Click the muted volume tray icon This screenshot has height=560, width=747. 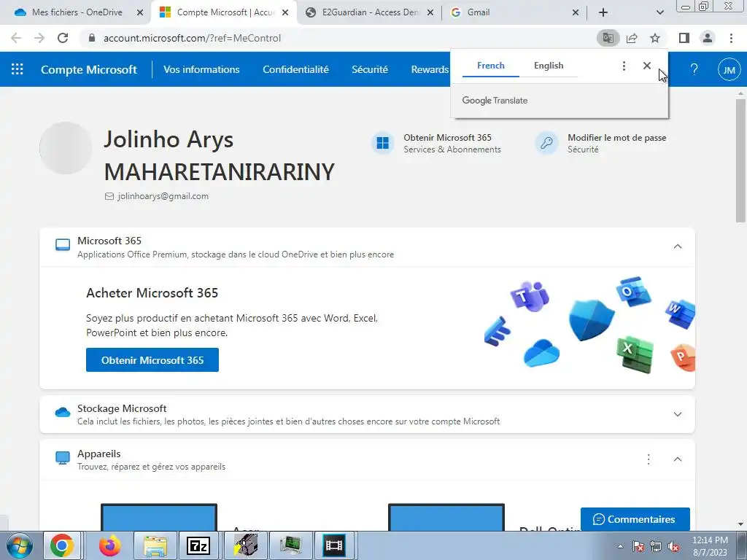pos(673,547)
